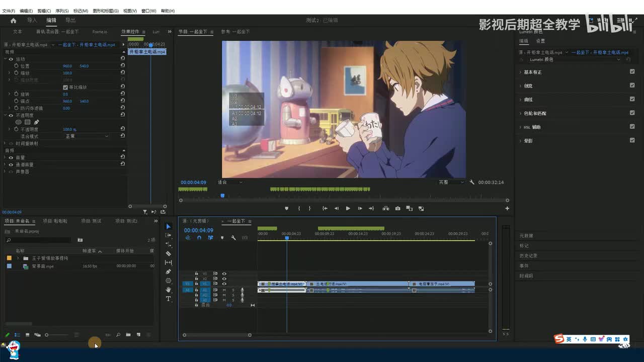
Task: Open program monitor settings wrench
Action: point(472,182)
